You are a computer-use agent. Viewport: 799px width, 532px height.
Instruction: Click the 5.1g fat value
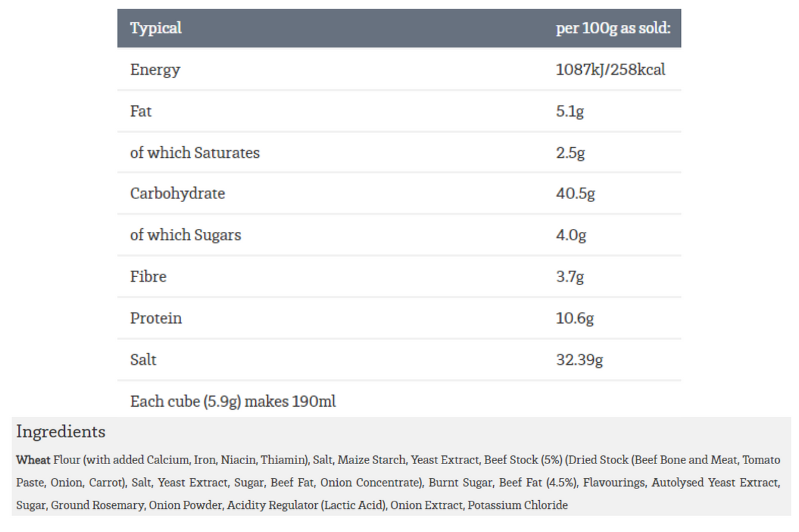pos(570,111)
